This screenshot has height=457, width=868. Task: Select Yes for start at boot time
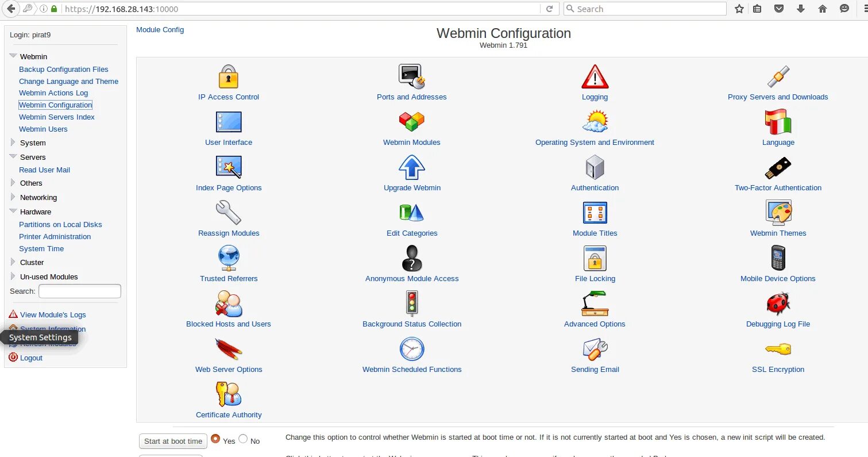tap(215, 439)
